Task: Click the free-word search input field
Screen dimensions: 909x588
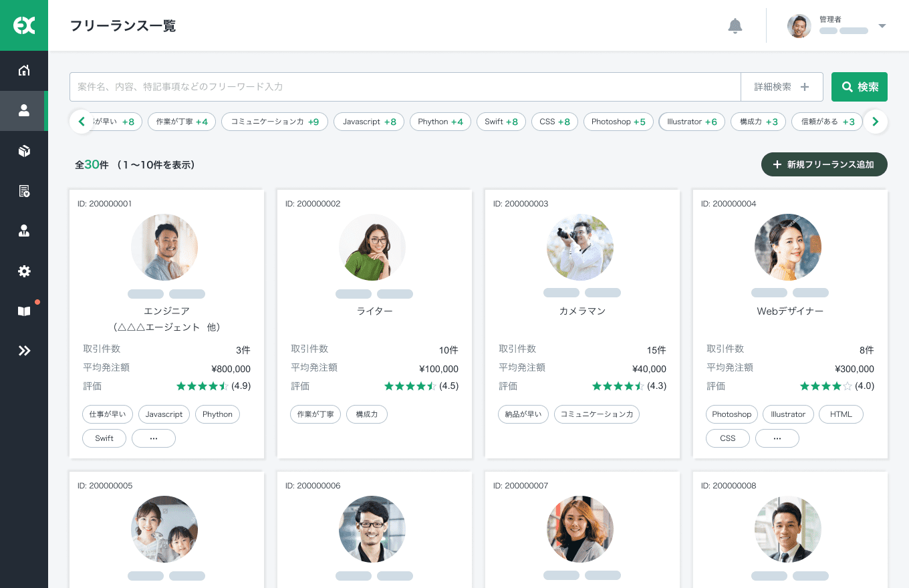Action: (404, 87)
